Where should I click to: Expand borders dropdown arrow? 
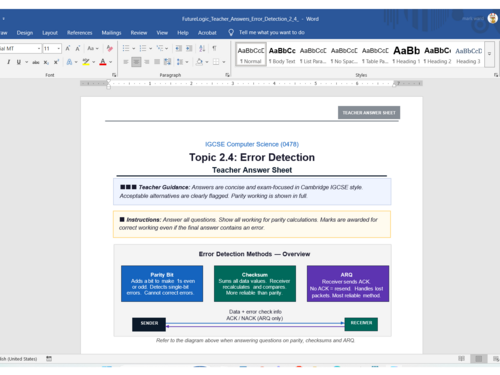point(224,62)
